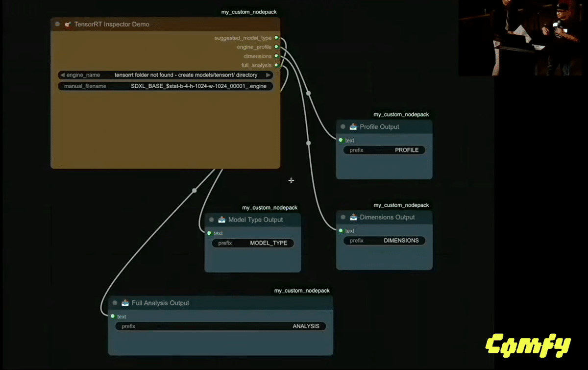Click the Profile Output text input socket

tap(341, 140)
